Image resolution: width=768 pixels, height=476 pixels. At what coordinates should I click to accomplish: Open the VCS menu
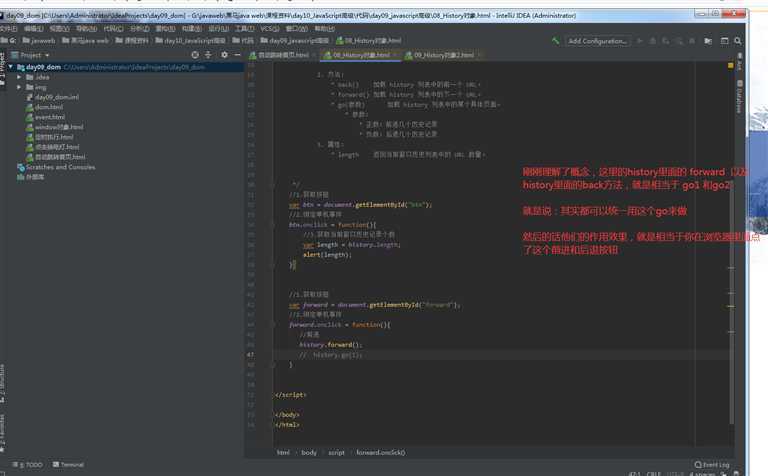coord(270,28)
